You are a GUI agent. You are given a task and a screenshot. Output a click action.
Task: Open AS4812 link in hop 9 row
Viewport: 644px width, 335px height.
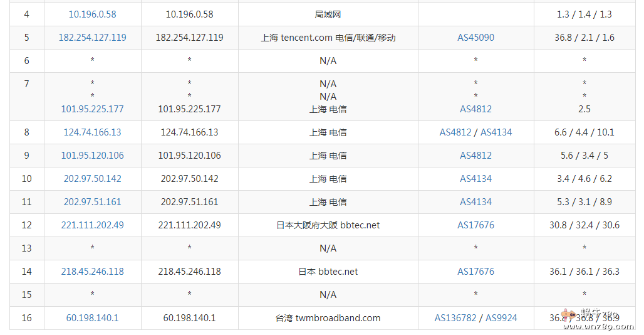point(475,155)
